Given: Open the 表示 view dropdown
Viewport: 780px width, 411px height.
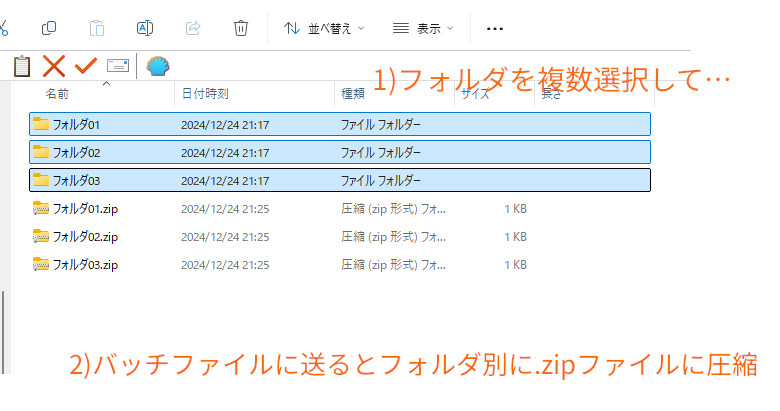Looking at the screenshot, I should point(423,28).
